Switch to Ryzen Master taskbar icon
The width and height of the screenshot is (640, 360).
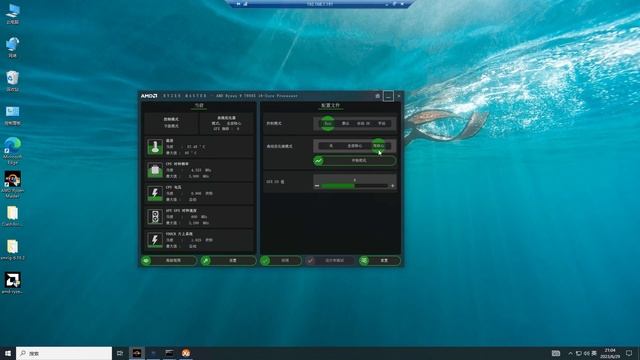click(x=137, y=353)
